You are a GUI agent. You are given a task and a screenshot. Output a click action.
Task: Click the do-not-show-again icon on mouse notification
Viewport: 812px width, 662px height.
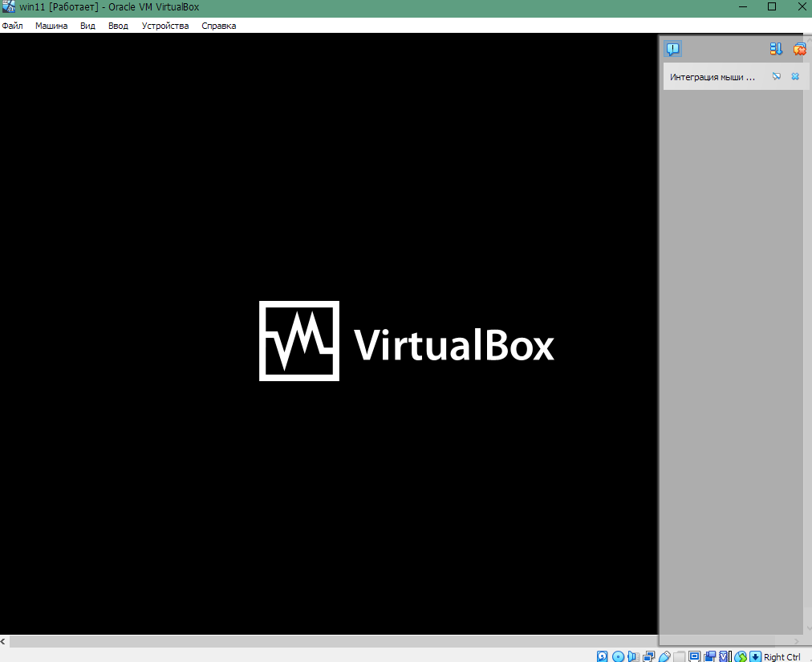pos(776,77)
